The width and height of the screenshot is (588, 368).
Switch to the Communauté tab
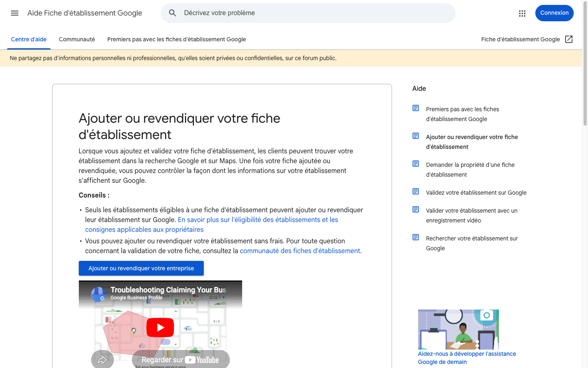[x=77, y=39]
